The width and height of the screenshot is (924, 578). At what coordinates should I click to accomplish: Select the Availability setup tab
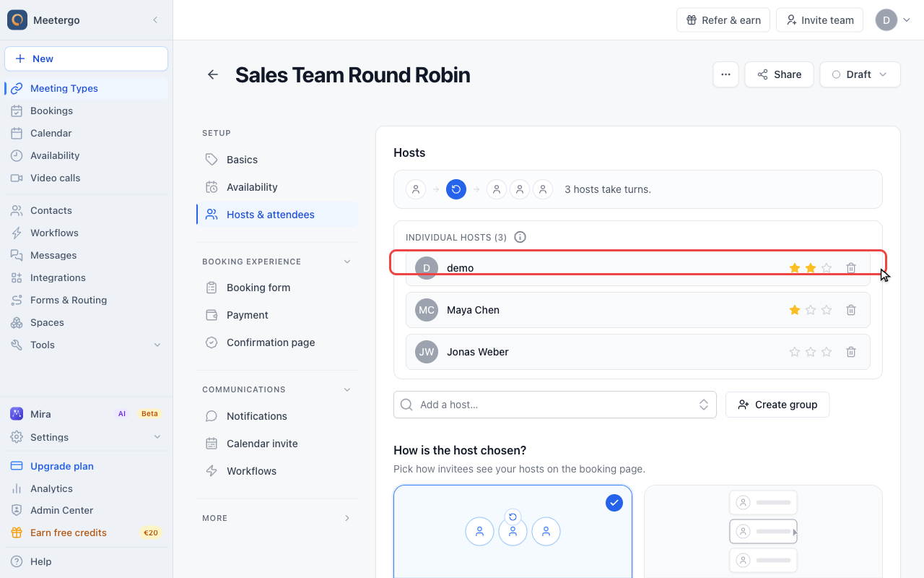277,187
